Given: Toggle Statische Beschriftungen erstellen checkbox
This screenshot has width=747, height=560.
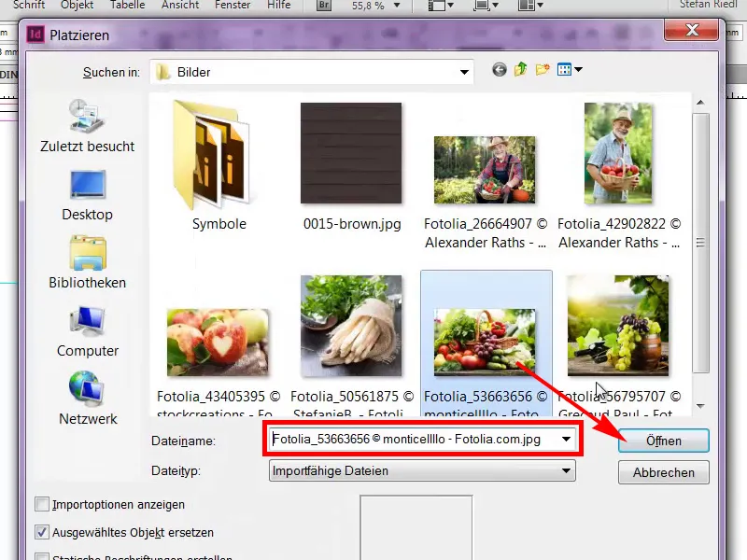Looking at the screenshot, I should coord(42,557).
